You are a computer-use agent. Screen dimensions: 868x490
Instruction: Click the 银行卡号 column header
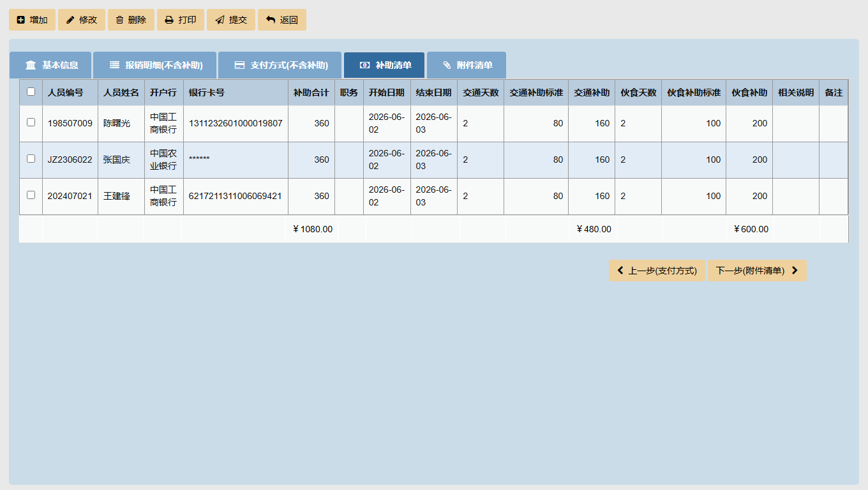coord(236,93)
